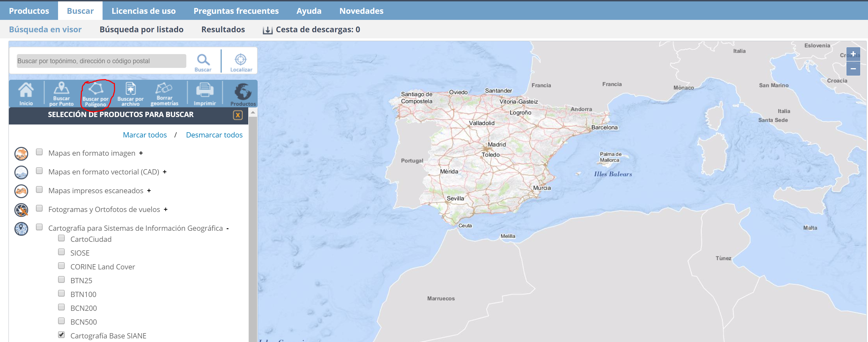Click the Desmarcar todos link
868x342 pixels.
214,135
